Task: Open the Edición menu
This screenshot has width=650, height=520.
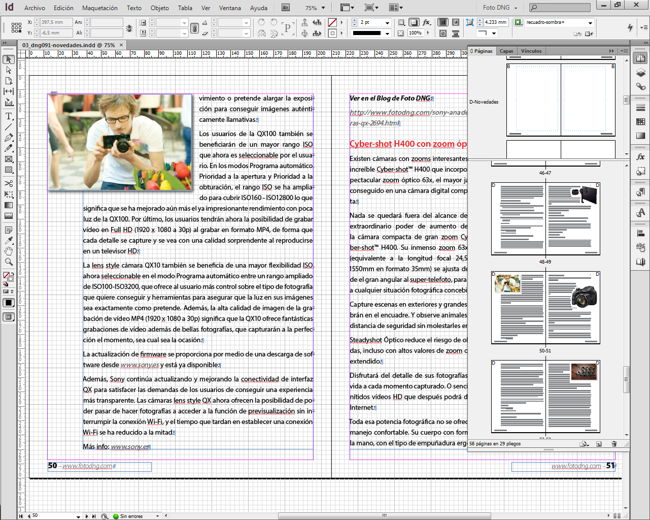Action: coord(63,8)
